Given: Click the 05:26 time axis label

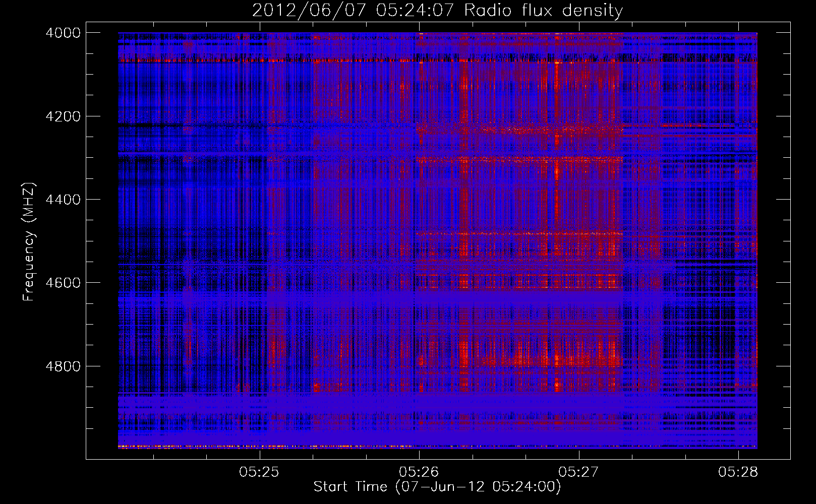Looking at the screenshot, I should pos(419,472).
